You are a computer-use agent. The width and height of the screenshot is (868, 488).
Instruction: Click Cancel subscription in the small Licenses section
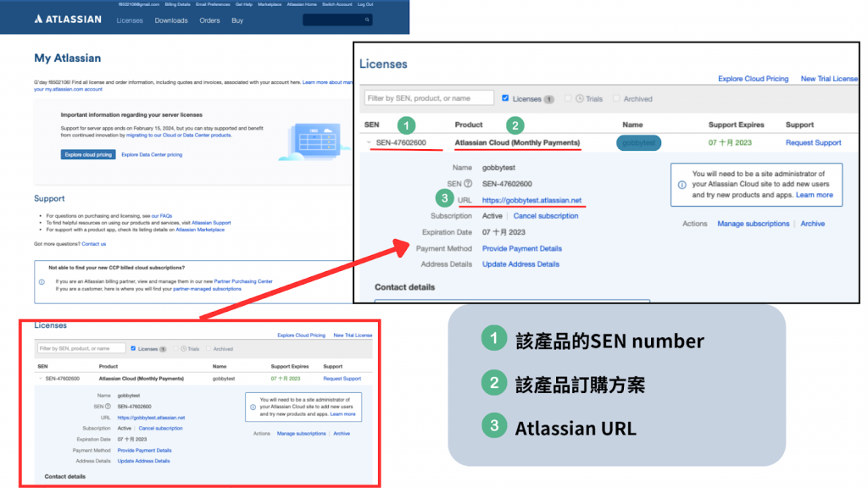160,428
